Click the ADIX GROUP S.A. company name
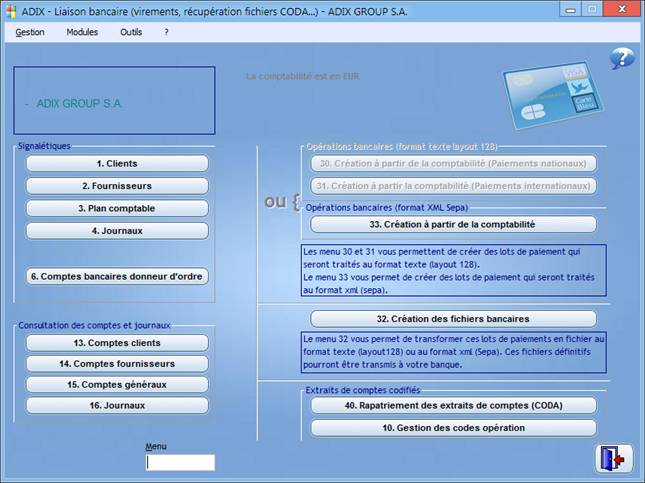 (x=80, y=103)
